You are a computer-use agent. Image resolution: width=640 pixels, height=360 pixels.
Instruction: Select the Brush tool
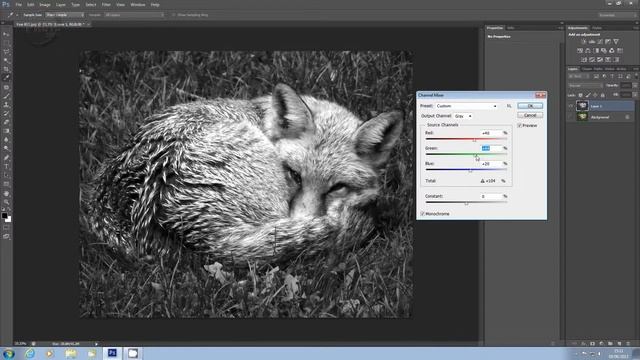(x=6, y=96)
